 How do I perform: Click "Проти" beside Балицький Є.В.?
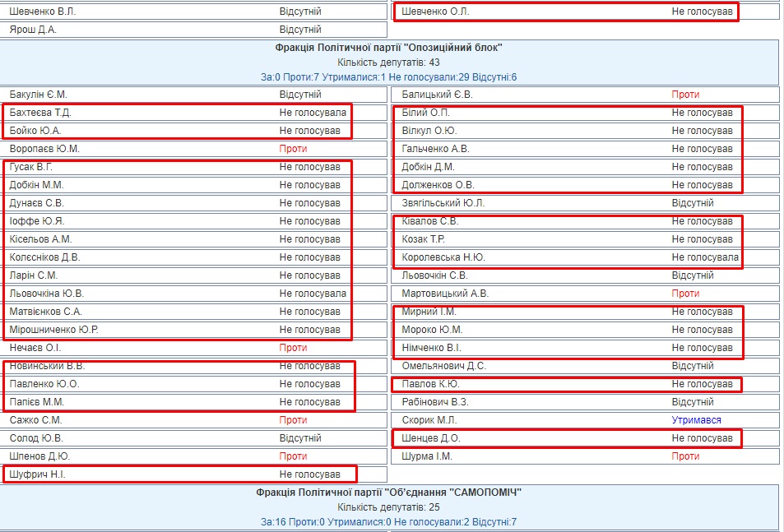point(685,95)
